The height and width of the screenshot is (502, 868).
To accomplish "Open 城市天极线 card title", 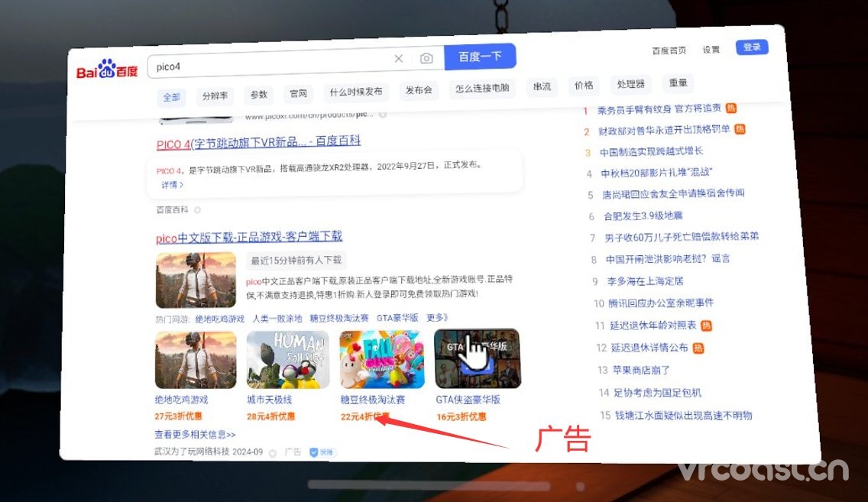I will tap(269, 400).
